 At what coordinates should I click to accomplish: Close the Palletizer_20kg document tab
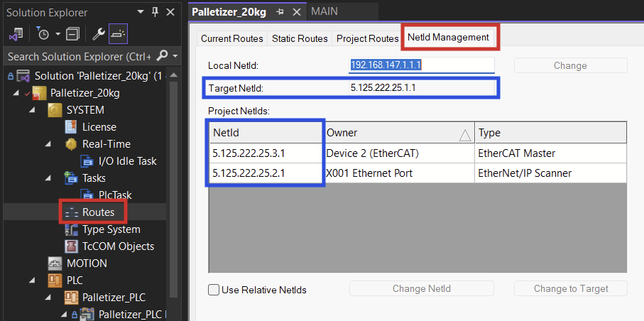(x=297, y=12)
